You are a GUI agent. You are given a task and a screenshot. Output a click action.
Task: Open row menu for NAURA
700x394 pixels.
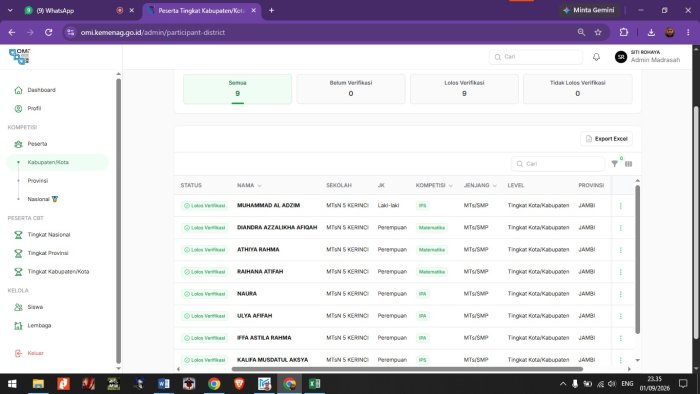coord(621,294)
